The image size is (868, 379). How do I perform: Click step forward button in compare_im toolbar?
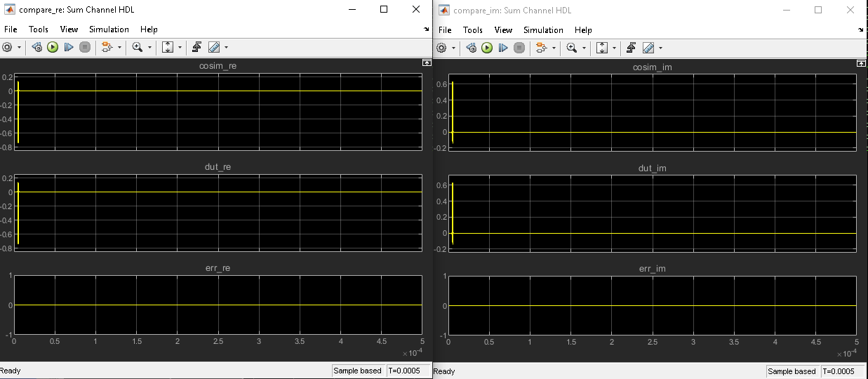coord(503,48)
